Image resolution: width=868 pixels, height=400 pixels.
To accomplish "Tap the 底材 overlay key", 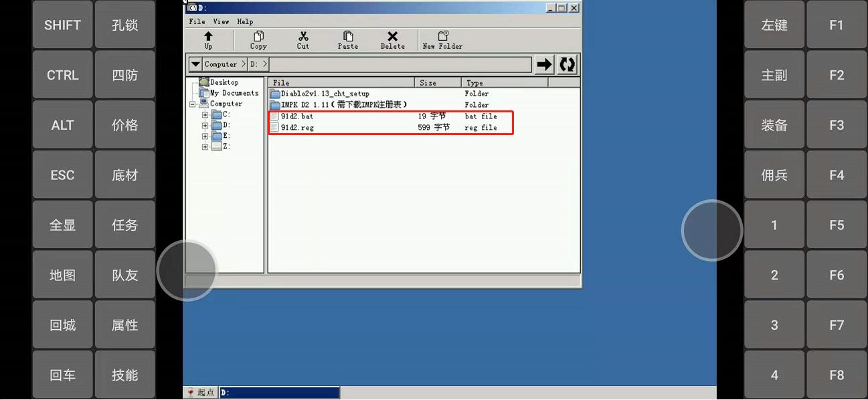I will click(x=124, y=175).
